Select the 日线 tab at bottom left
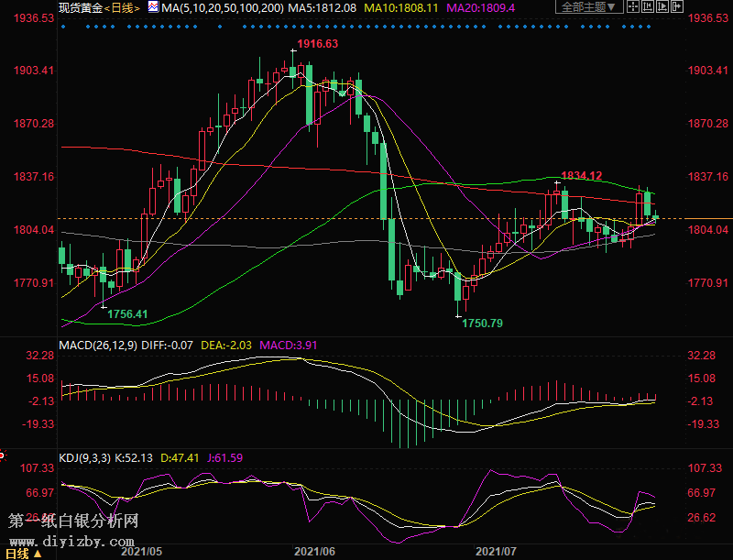Viewport: 733px width, 560px height. (x=16, y=553)
